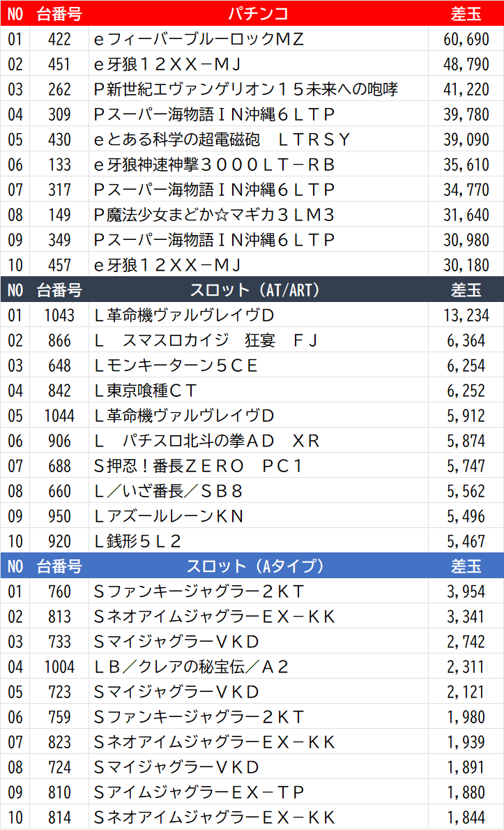
Task: Click machine number 814
Action: [x=59, y=818]
